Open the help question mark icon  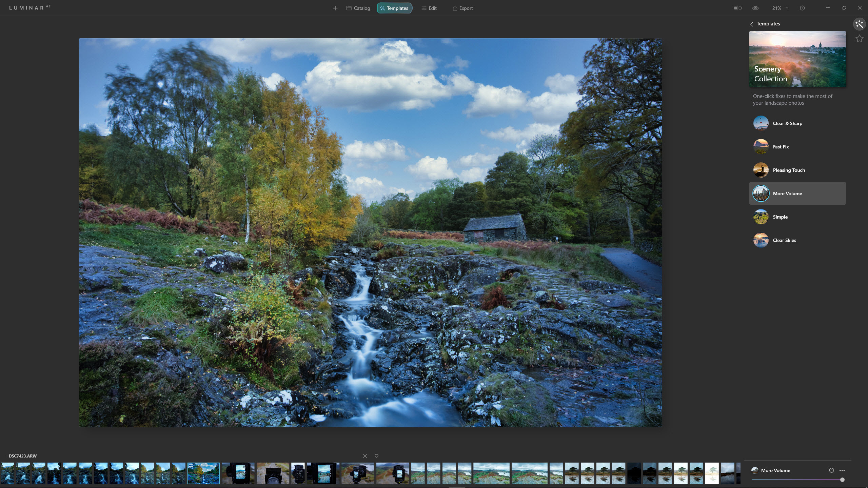802,8
